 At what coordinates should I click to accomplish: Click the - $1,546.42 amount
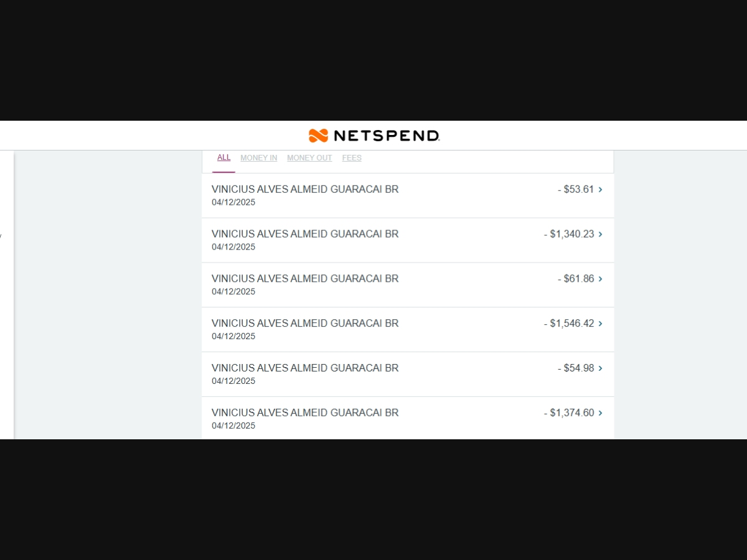coord(569,324)
